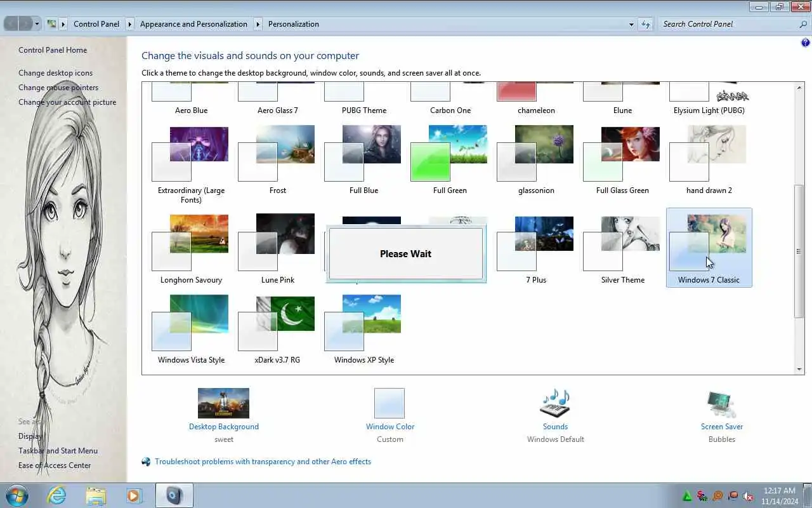
Task: Open Troubleshoot transparency and Aero effects link
Action: point(263,462)
